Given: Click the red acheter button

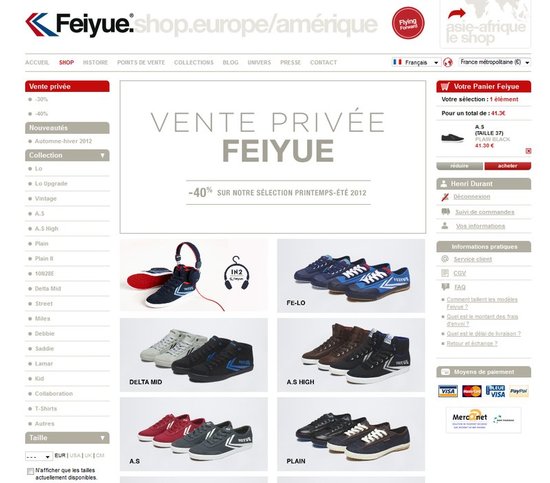Looking at the screenshot, I should tap(508, 166).
